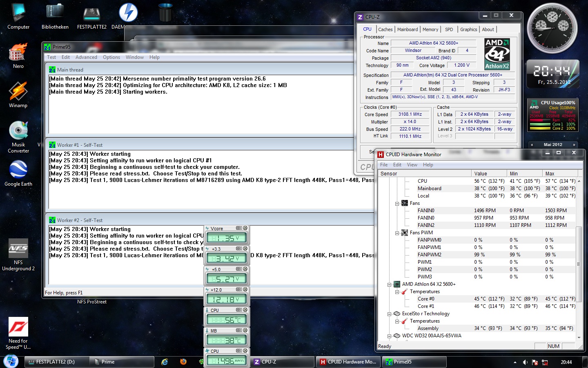Switch to the Memory tab in CPU-Z

(x=430, y=29)
